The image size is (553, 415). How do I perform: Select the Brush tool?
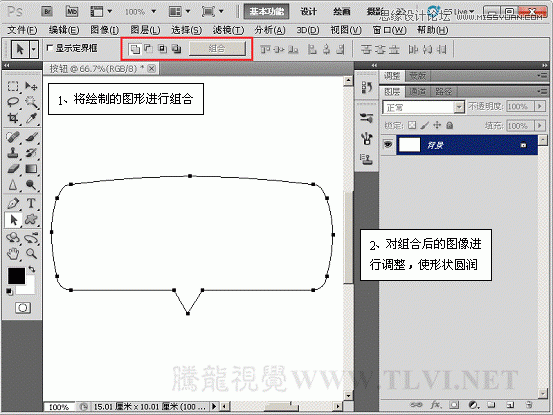(31, 137)
